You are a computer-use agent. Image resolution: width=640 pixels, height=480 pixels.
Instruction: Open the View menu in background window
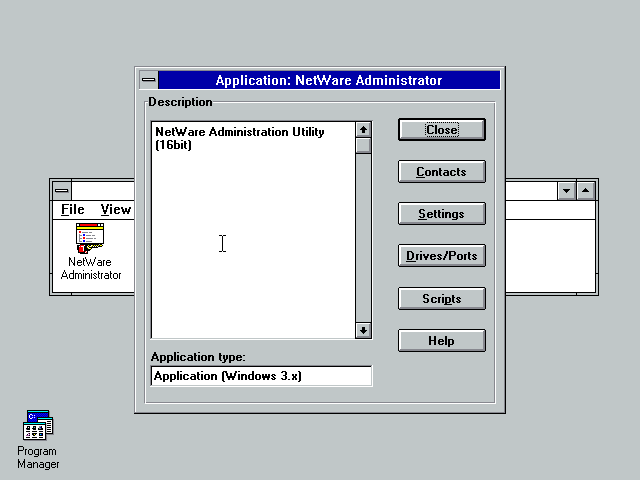[116, 209]
